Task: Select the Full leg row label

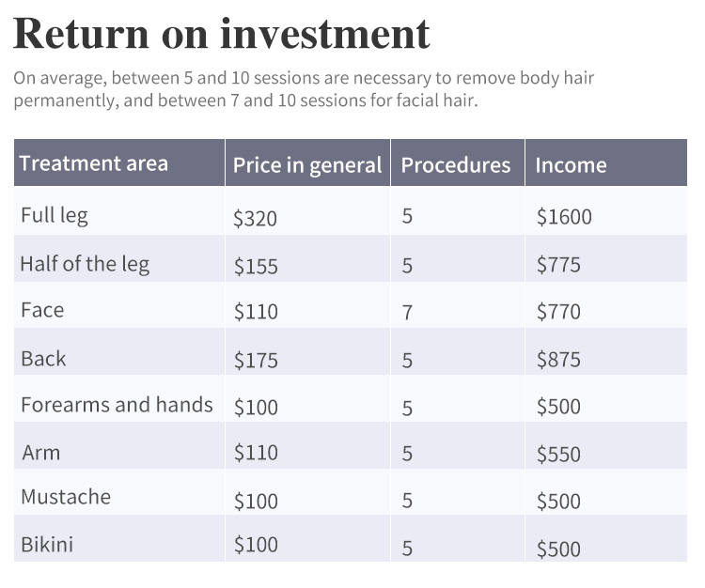Action: pyautogui.click(x=54, y=215)
